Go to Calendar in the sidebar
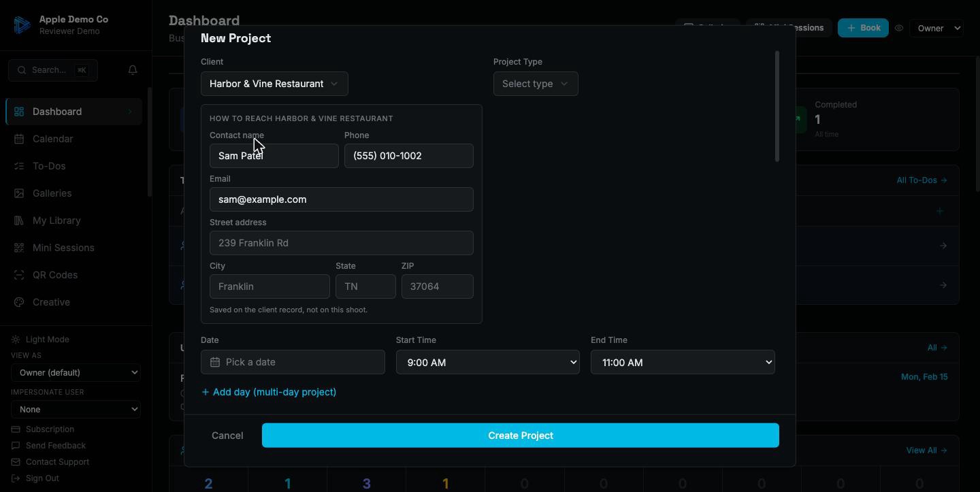This screenshot has height=492, width=980. coord(73,139)
